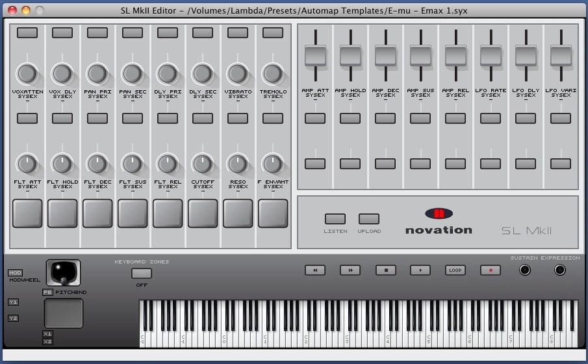Toggle the LOOP transport button

[455, 270]
